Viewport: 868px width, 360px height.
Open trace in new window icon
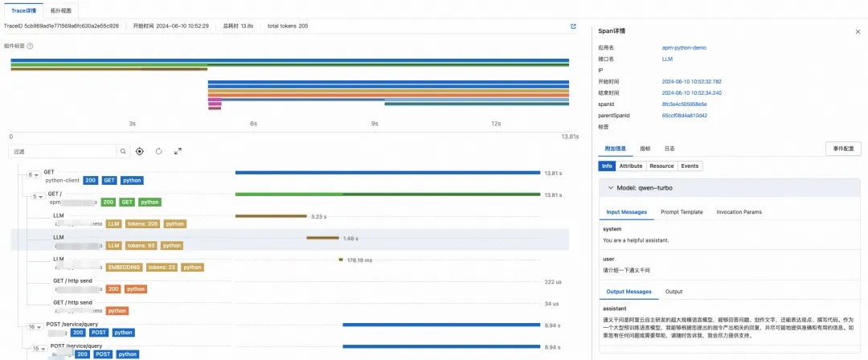tap(573, 27)
